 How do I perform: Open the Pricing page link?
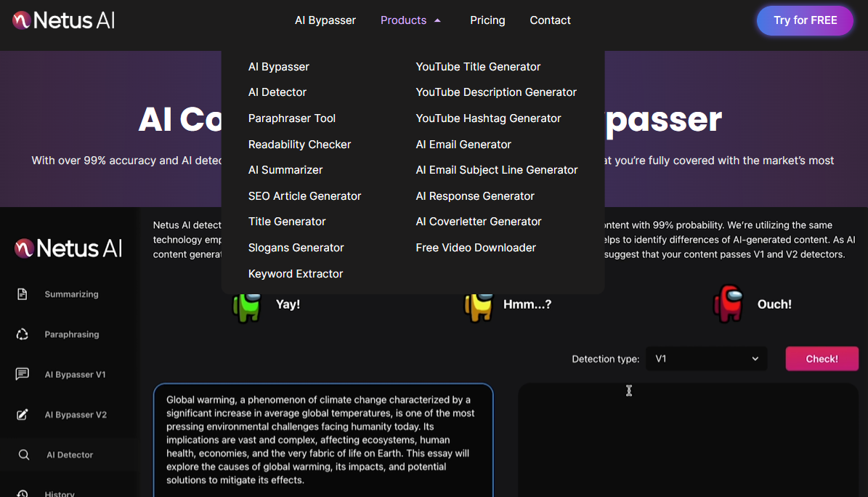tap(487, 20)
